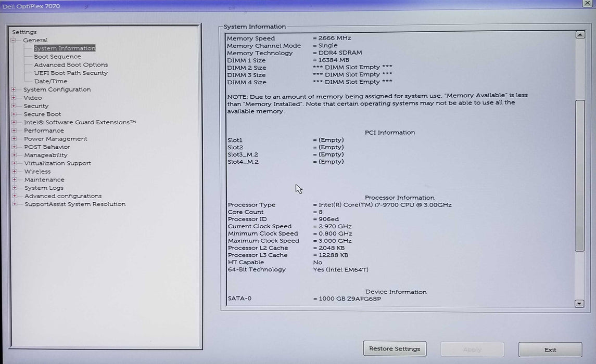
Task: Select the Advanced configurations label
Action: pos(63,196)
